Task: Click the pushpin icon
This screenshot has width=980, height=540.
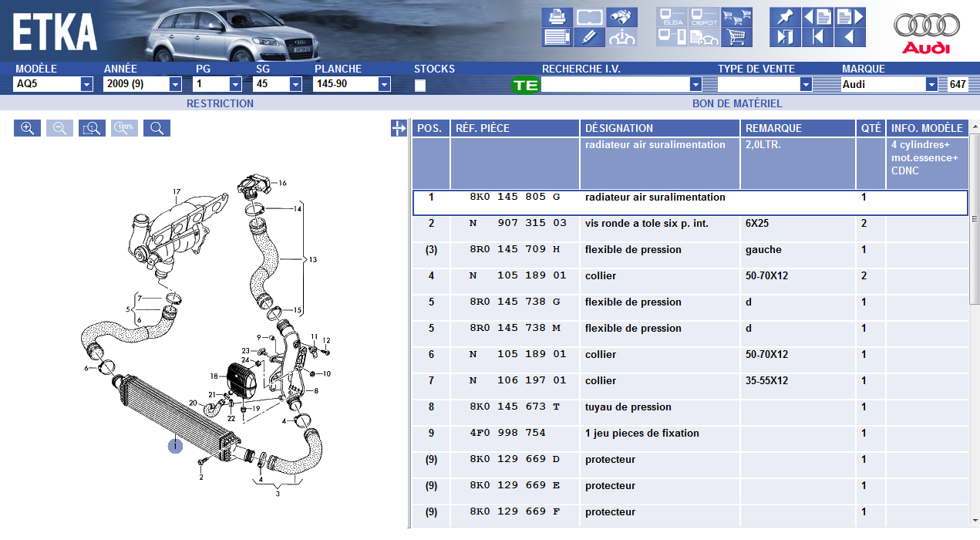Action: [x=785, y=16]
